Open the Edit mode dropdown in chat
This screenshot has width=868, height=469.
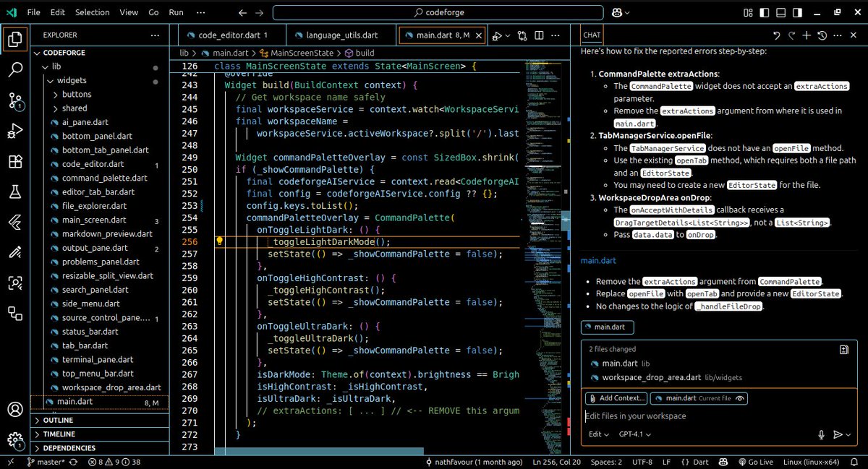(599, 434)
